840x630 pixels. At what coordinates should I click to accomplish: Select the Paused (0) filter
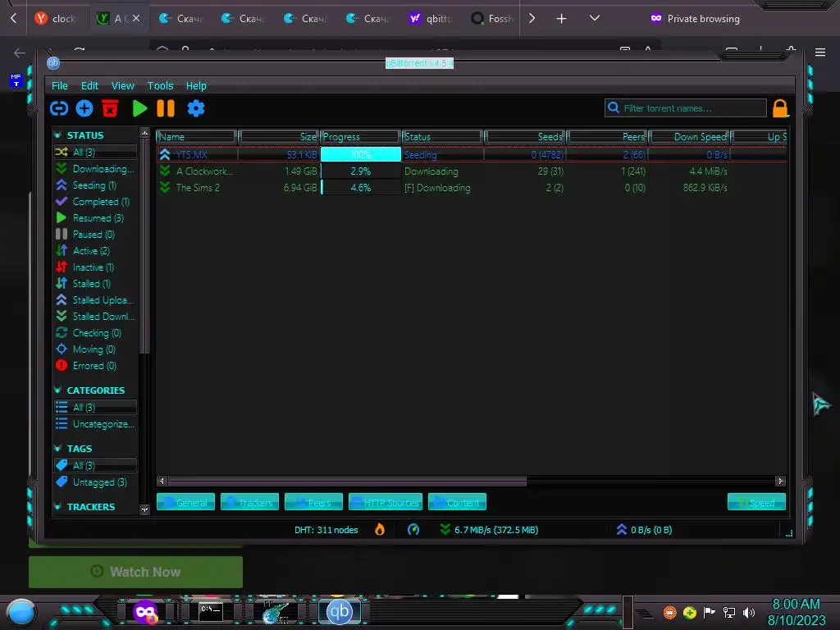coord(95,234)
